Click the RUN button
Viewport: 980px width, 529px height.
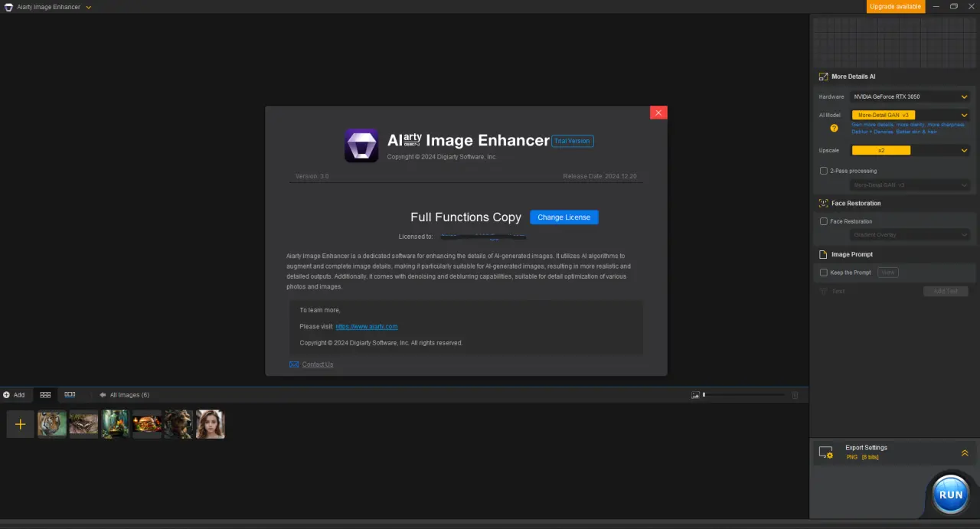pos(950,494)
